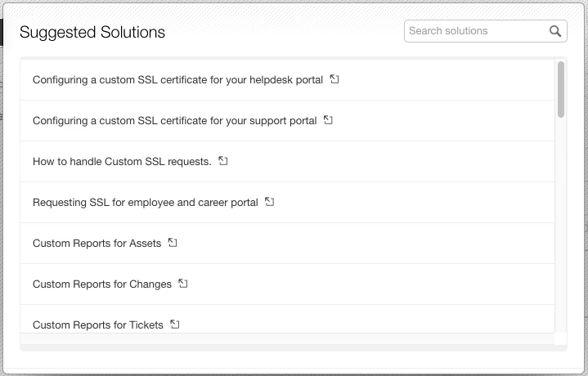Select 'Configuring a custom SSL certificate for your support portal'
Screen dimensions: 588x376
tap(175, 121)
